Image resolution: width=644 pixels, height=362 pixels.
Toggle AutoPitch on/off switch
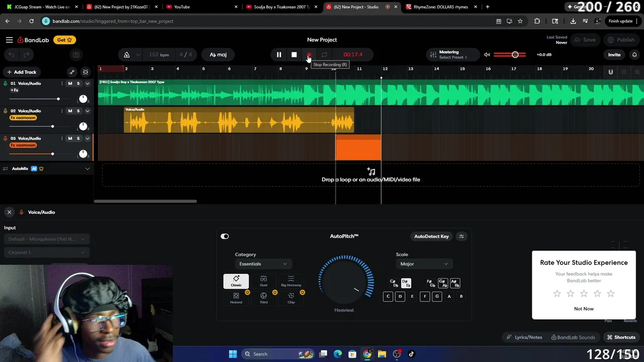pos(225,236)
